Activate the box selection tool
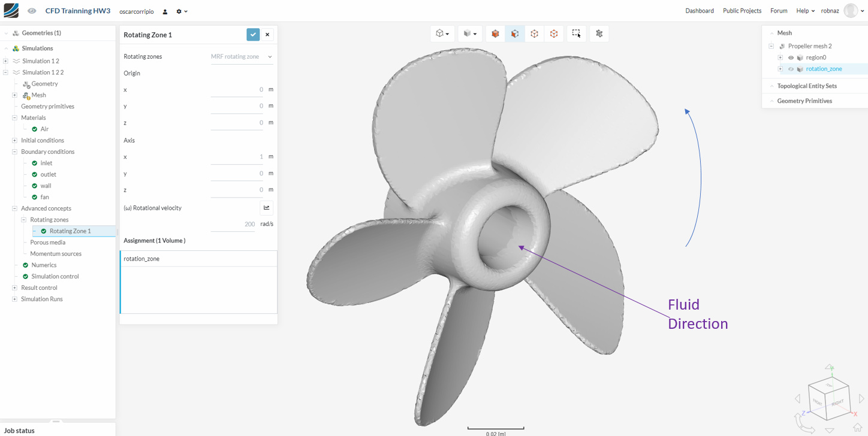The height and width of the screenshot is (436, 868). [x=576, y=34]
